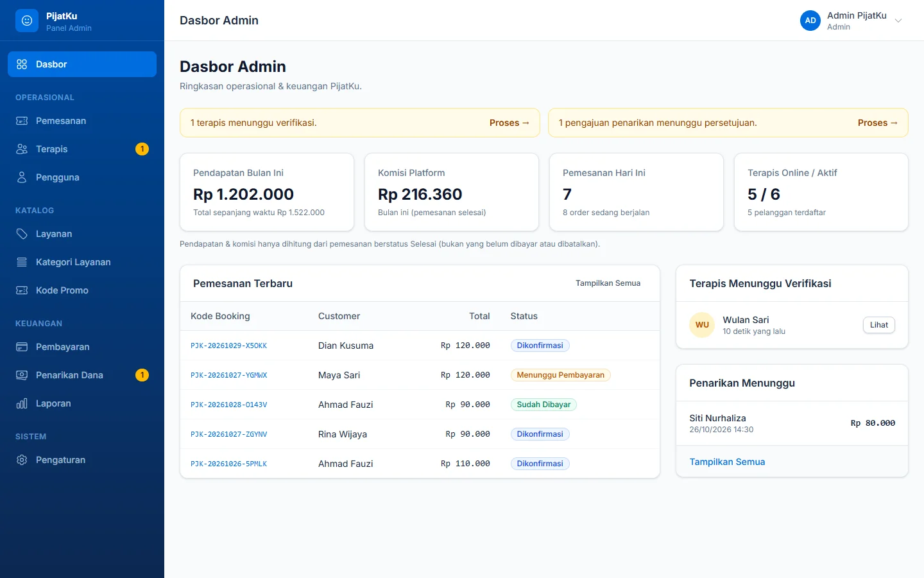
Task: Open booking code PJK-20261029-X5OKK
Action: coord(228,346)
